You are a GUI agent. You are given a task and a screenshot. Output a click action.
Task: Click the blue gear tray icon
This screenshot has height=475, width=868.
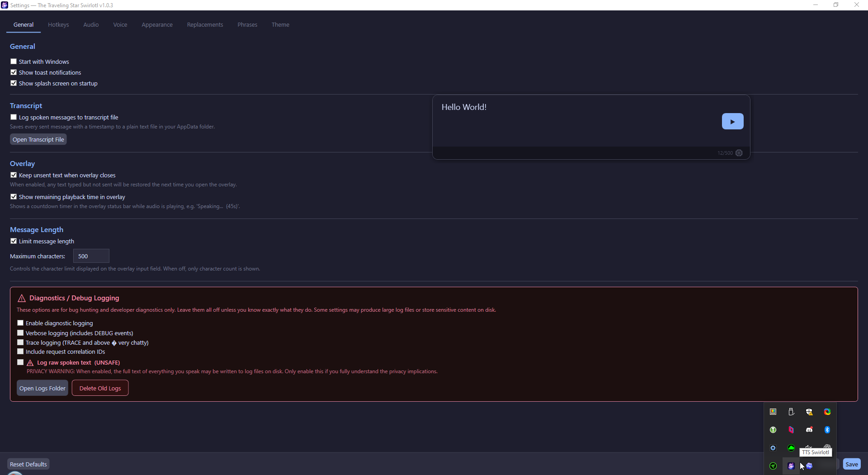pyautogui.click(x=773, y=448)
